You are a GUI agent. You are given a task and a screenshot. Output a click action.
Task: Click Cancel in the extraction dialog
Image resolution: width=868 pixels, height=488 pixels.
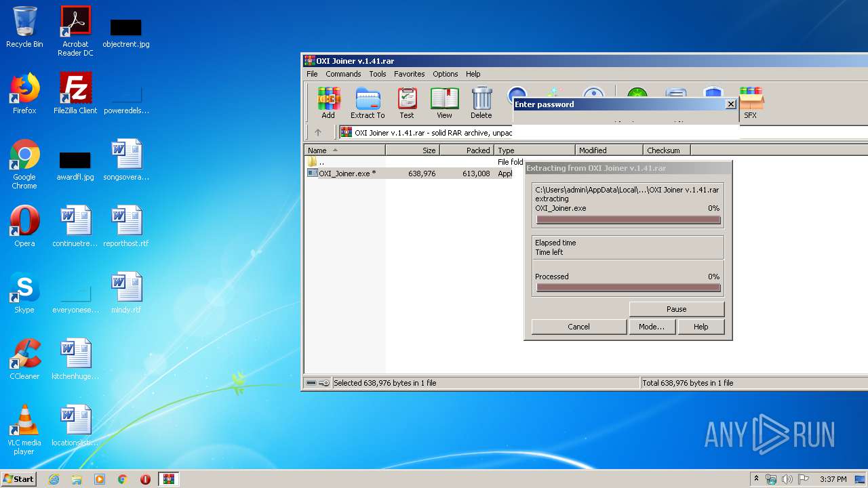578,327
